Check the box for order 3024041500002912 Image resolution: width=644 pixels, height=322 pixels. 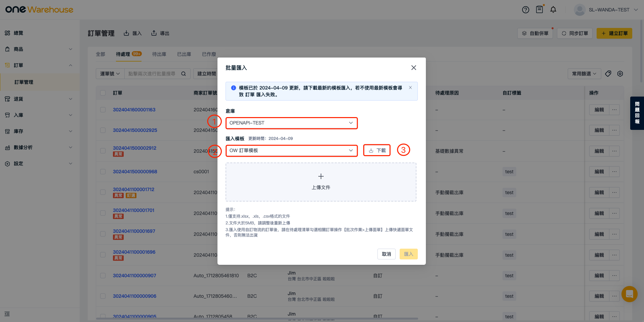(x=103, y=151)
